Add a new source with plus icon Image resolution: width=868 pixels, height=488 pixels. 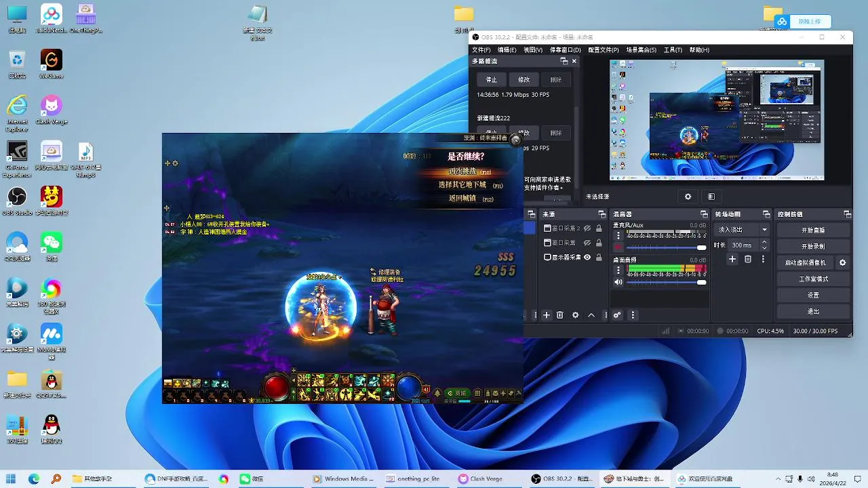546,315
